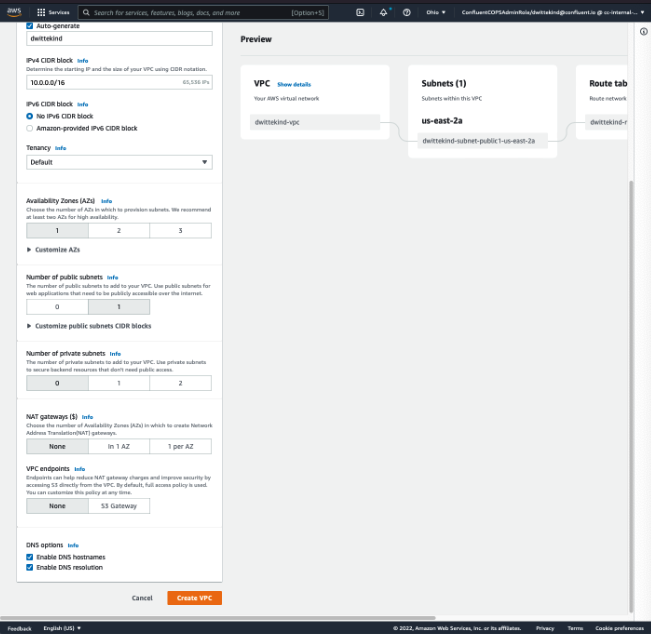Open Info link for VPC endpoints
The image size is (651, 634).
tap(80, 469)
